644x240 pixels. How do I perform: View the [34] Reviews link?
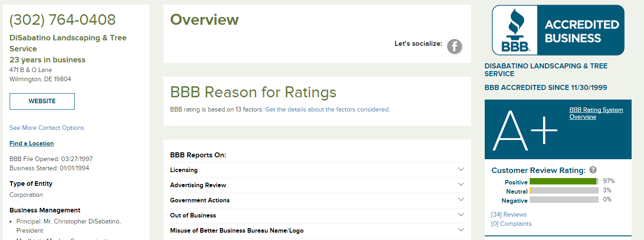[x=509, y=214]
